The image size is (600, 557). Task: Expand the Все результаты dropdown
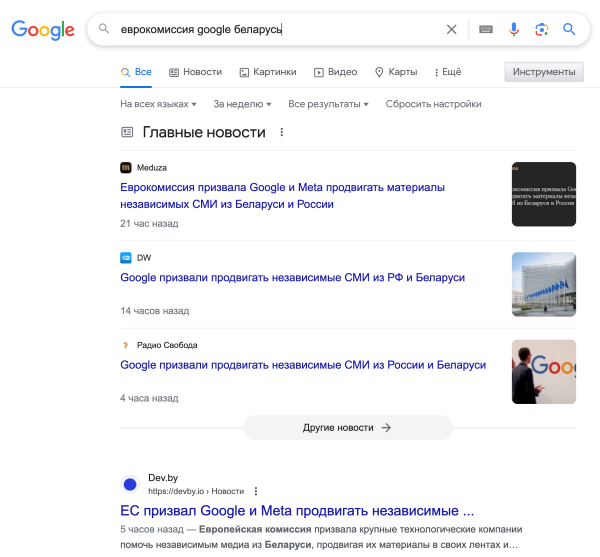click(328, 104)
